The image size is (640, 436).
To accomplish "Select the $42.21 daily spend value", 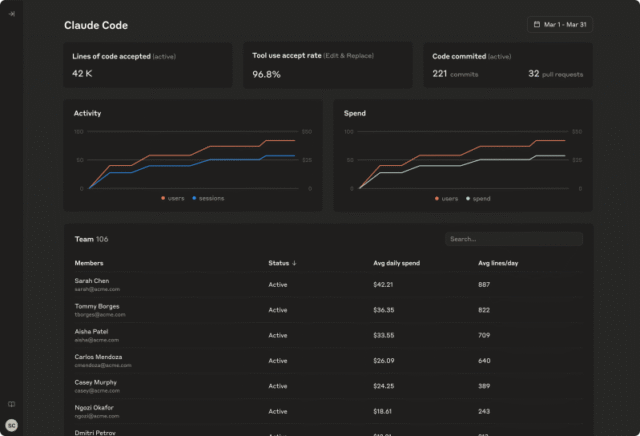I will [x=383, y=285].
